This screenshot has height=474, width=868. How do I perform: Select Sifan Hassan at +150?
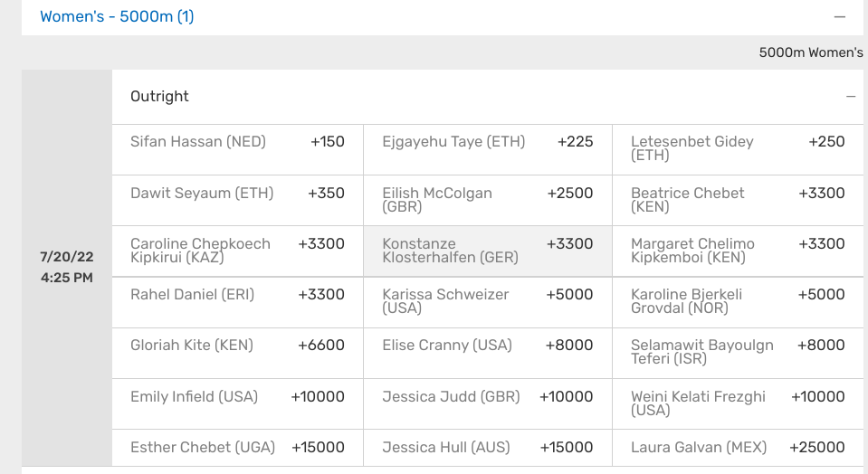pos(237,149)
